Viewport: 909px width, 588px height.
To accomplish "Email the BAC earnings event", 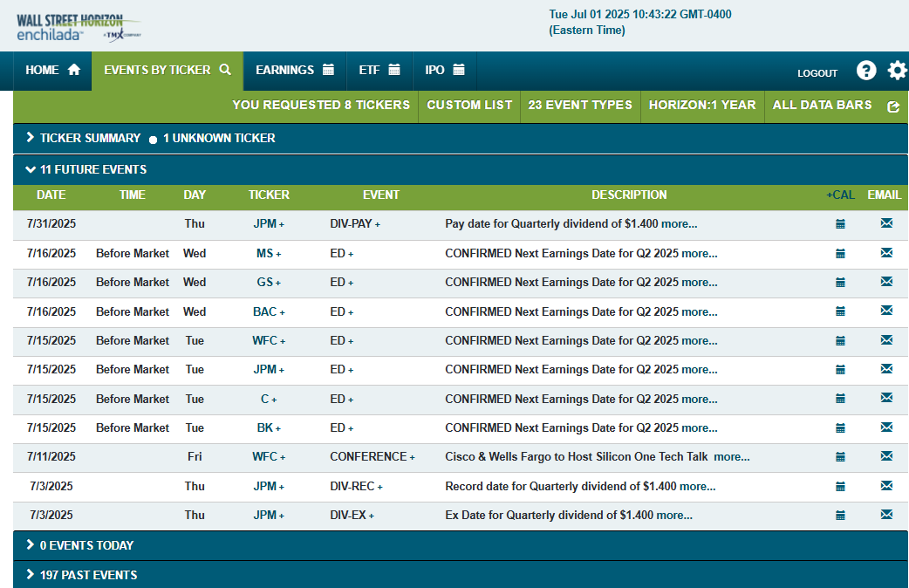I will pyautogui.click(x=886, y=311).
